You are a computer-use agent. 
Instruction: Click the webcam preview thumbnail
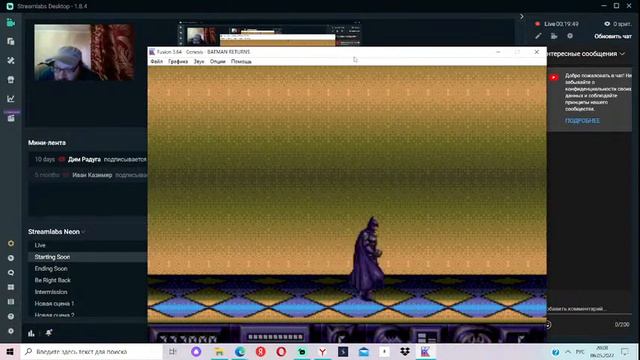click(x=84, y=52)
